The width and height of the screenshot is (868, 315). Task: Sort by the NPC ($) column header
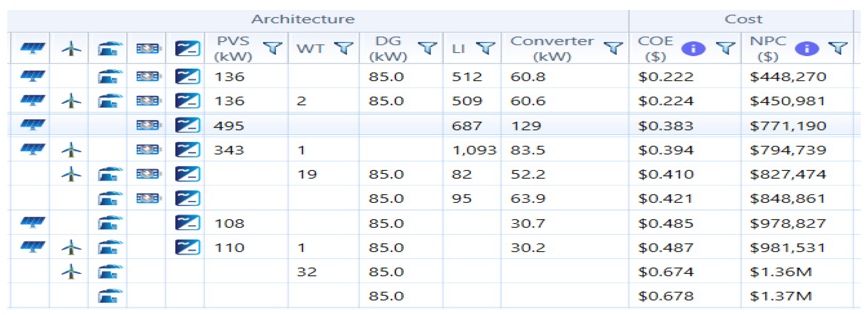click(768, 49)
